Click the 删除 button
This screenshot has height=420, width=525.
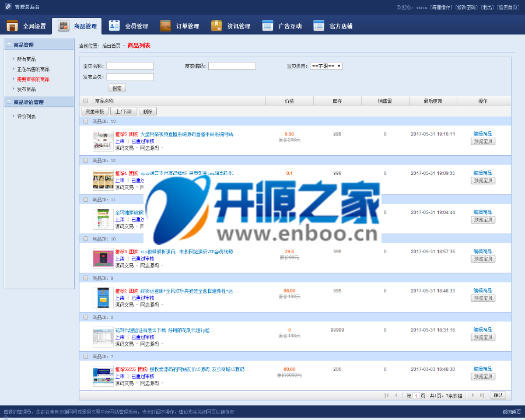[x=148, y=111]
